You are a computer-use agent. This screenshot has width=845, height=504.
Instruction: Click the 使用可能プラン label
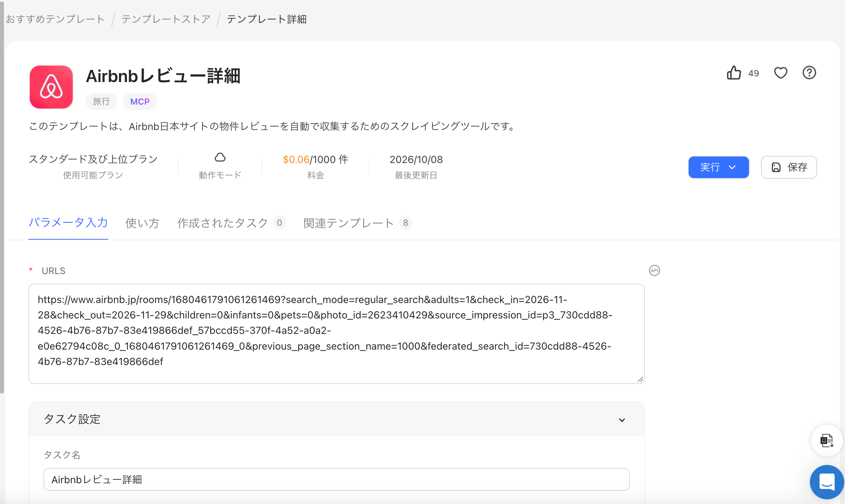[x=93, y=175]
